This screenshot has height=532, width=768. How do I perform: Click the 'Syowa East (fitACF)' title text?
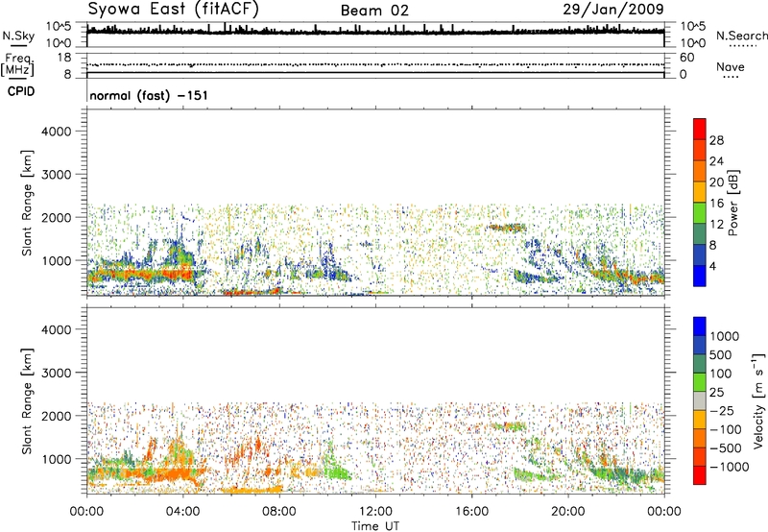tap(174, 10)
